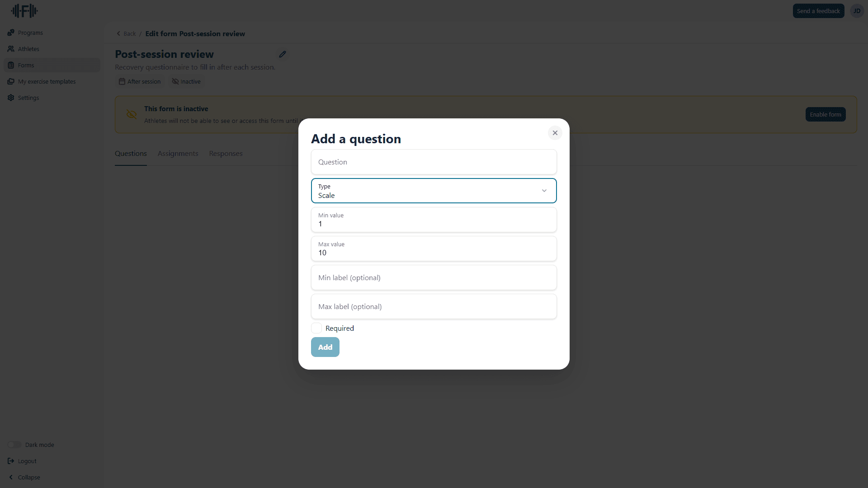Viewport: 868px width, 488px height.
Task: Open Settings gear icon in sidebar
Action: [11, 98]
